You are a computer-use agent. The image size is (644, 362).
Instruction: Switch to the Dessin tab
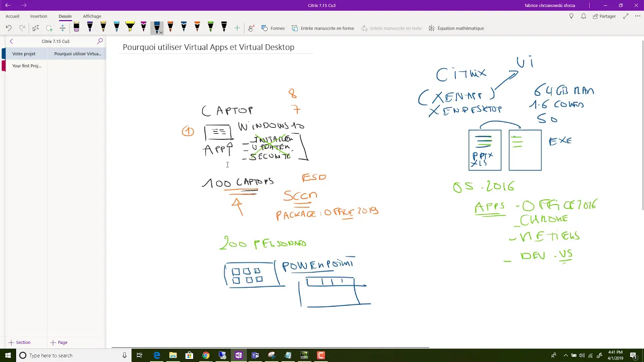click(65, 16)
